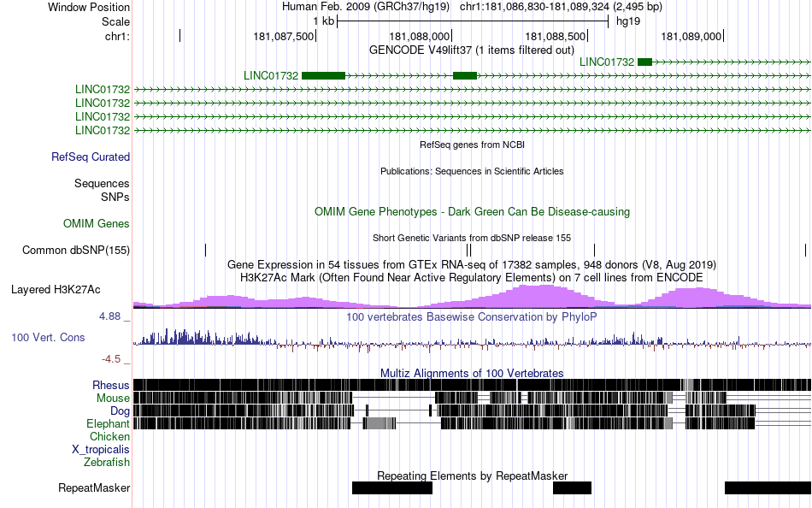Click the Scale track label
Image resolution: width=812 pixels, height=508 pixels.
pos(115,21)
